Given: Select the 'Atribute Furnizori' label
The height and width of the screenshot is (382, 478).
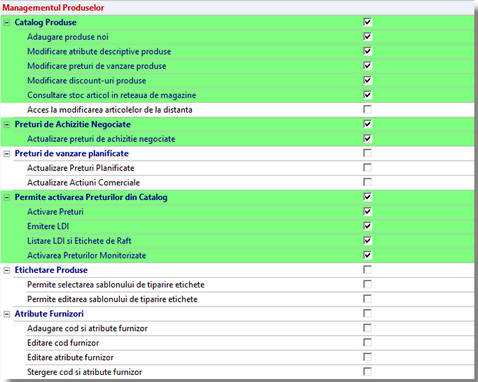Looking at the screenshot, I should click(49, 314).
